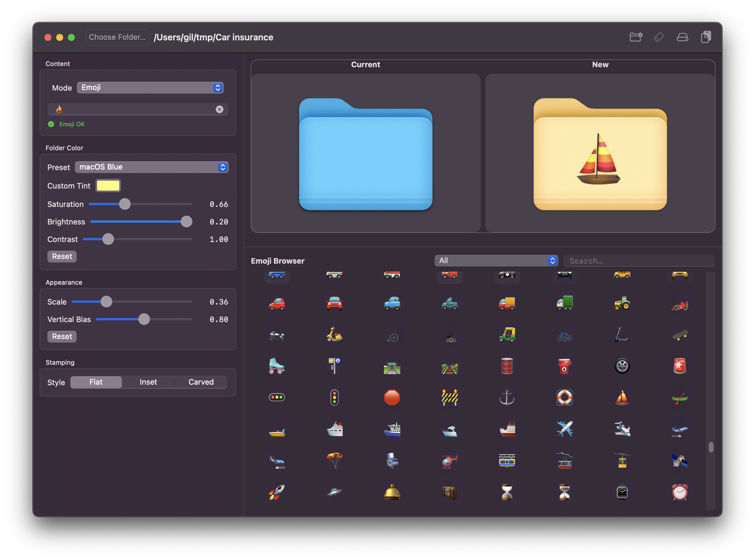Open the Mode dropdown showing Emoji
This screenshot has width=755, height=560.
tap(150, 87)
